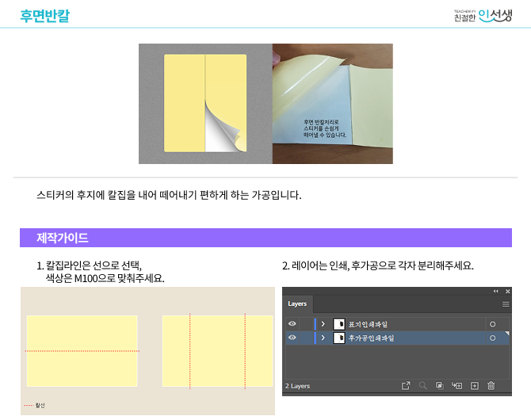531x420 pixels.
Task: Click the 표지인쇄파일 layer target circle
Action: pos(493,324)
